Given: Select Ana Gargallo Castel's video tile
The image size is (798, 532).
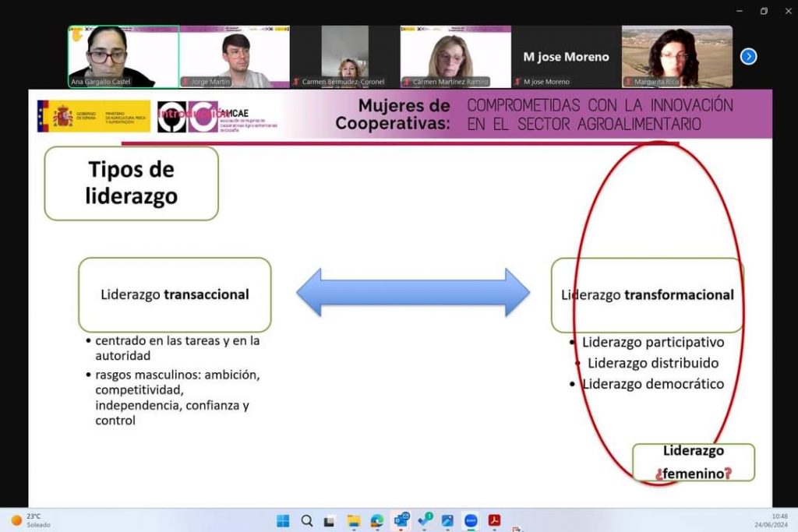Looking at the screenshot, I should (123, 56).
